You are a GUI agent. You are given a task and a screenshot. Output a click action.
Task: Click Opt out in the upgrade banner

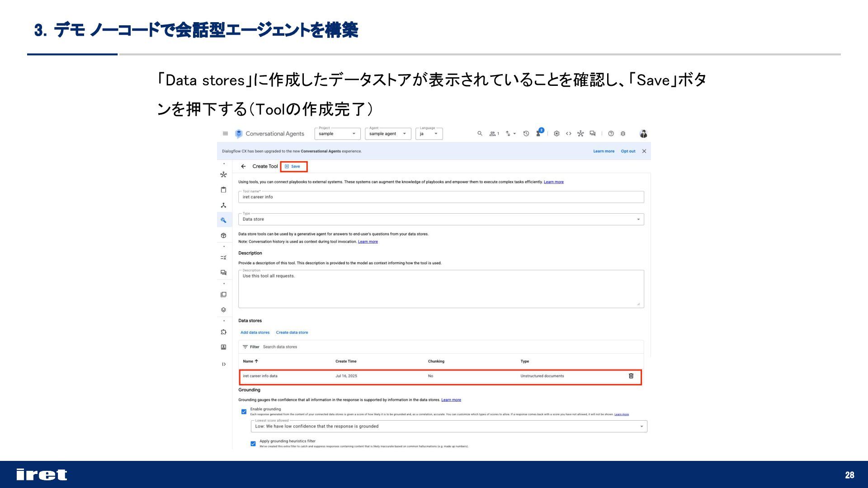point(628,151)
